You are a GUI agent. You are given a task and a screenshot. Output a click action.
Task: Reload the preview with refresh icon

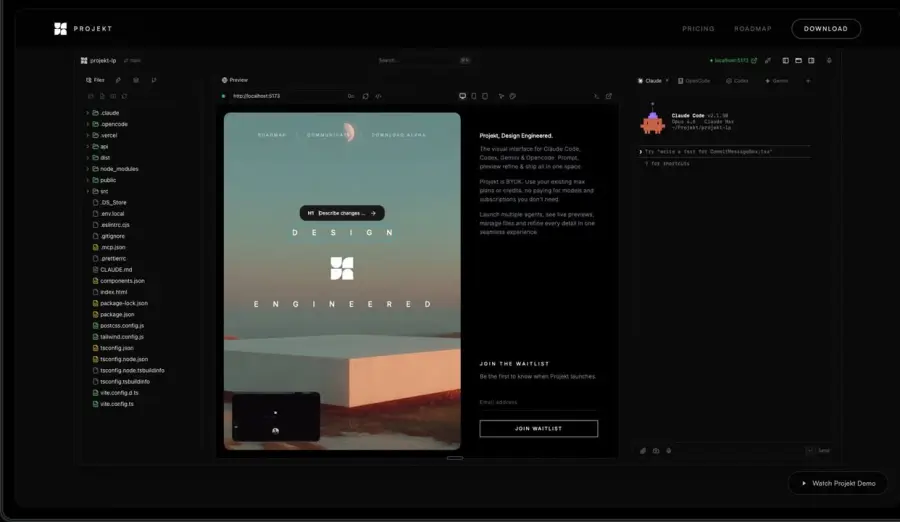(366, 96)
